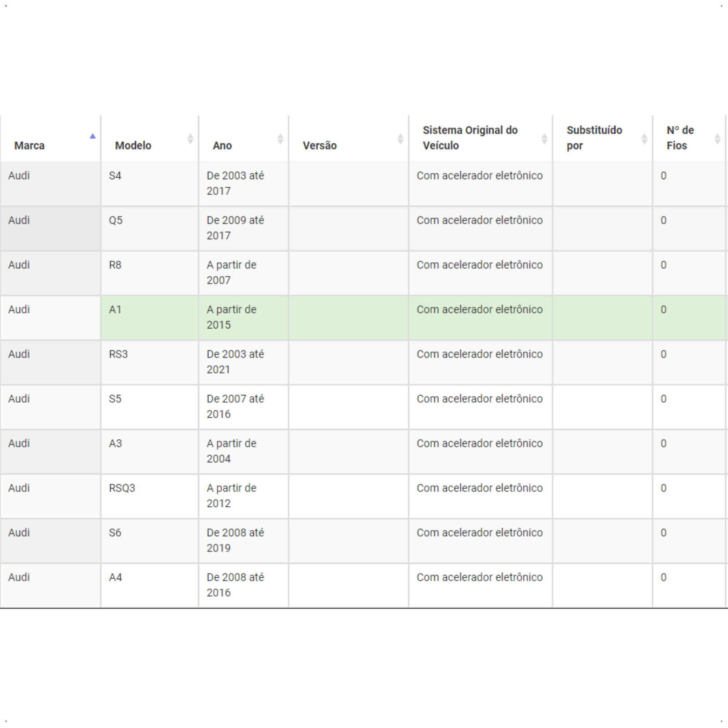Image resolution: width=728 pixels, height=728 pixels.
Task: Select the A4 model cell
Action: click(x=150, y=586)
